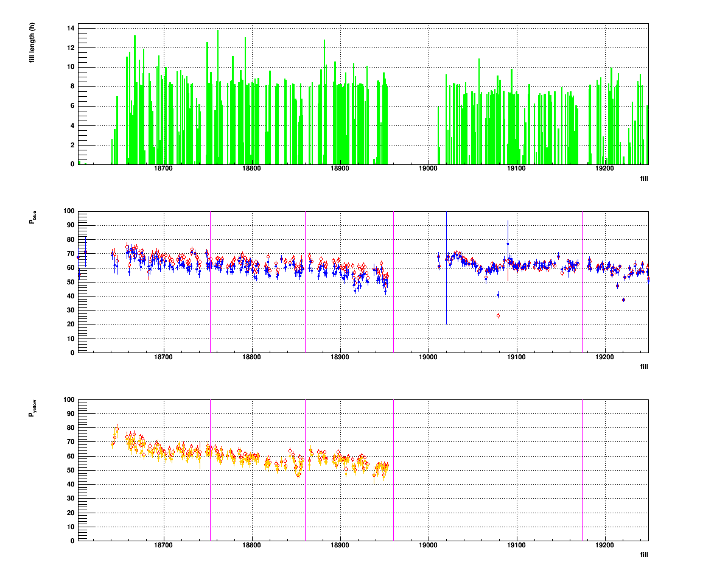Click tick label 80 on P_yellow axis
This screenshot has width=728, height=565.
point(71,427)
